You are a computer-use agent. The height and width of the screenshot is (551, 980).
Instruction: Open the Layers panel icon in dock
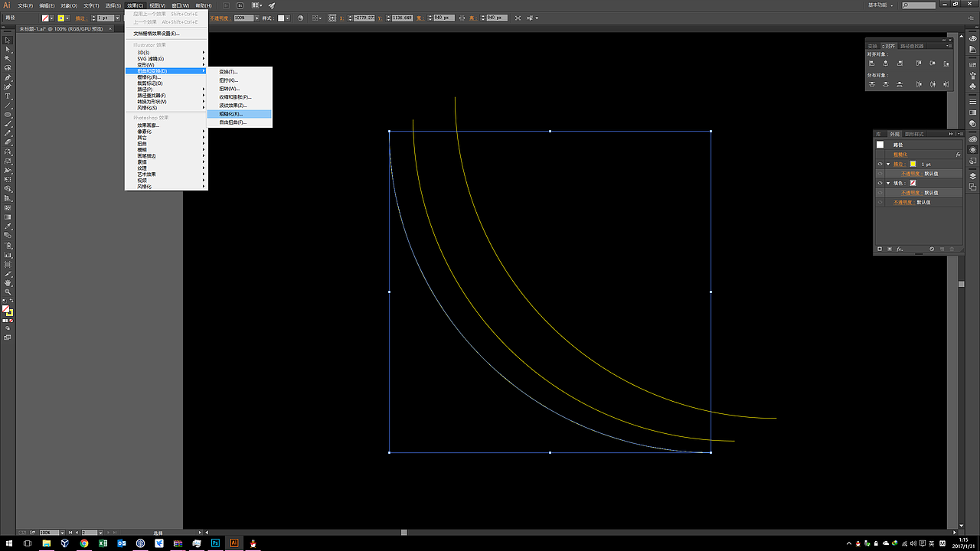tap(972, 176)
